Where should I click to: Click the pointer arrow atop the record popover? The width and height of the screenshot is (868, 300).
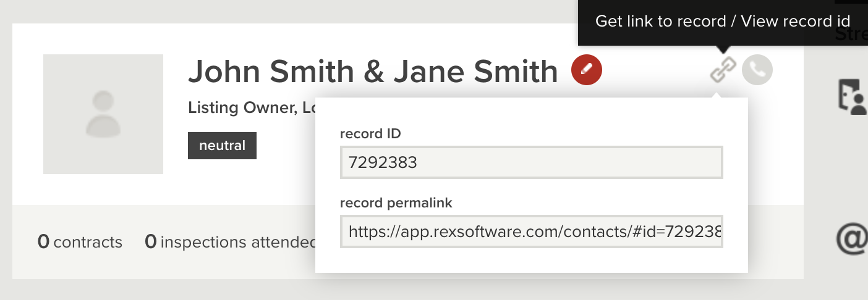(x=717, y=94)
